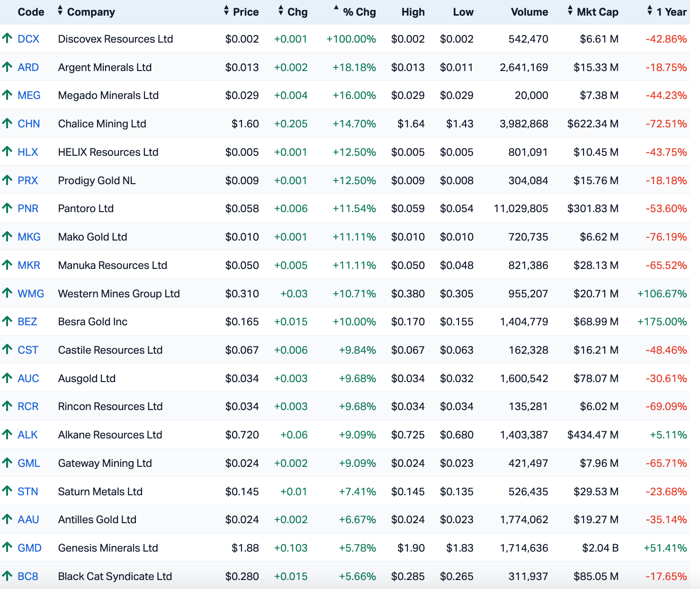Viewport: 700px width, 589px height.
Task: Open the DCX stock code link
Action: [28, 39]
